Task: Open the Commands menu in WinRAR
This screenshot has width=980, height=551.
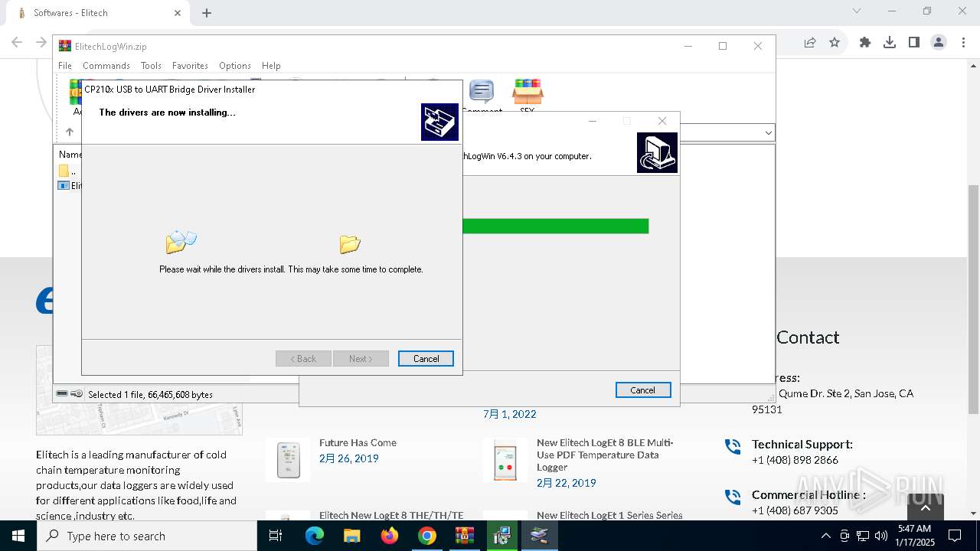Action: point(106,66)
